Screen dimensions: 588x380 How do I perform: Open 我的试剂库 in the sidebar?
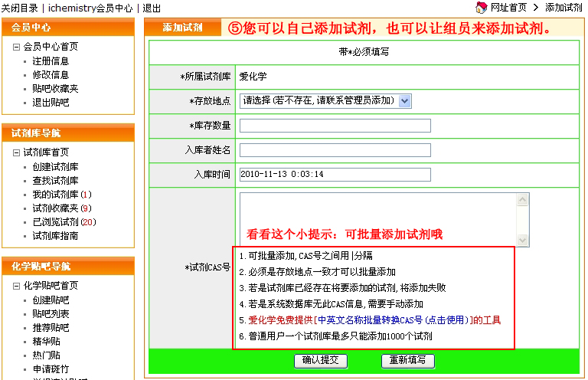point(55,195)
